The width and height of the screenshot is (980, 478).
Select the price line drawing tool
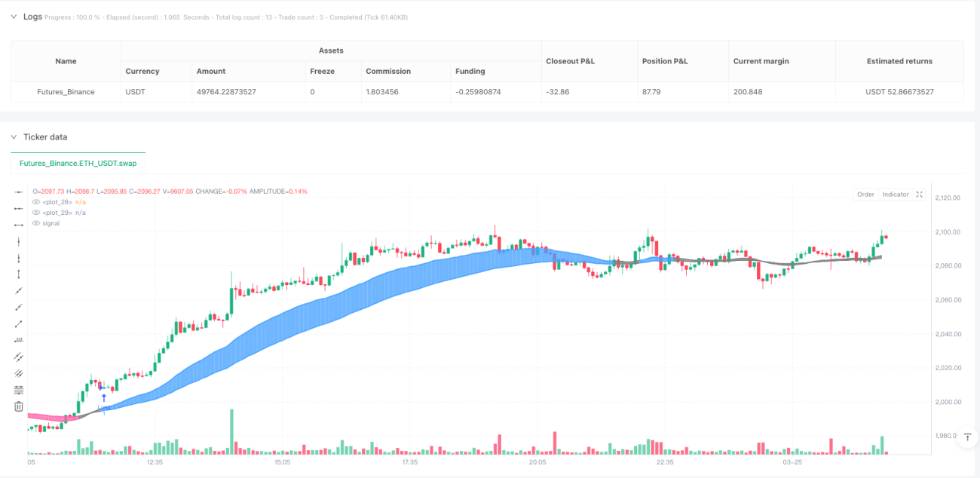pos(19,340)
